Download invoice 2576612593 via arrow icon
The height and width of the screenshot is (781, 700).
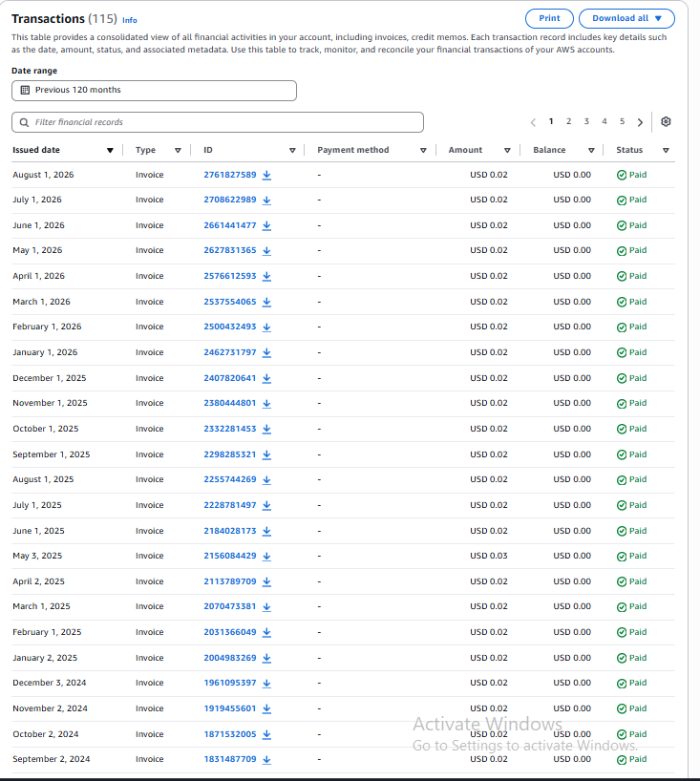(267, 276)
